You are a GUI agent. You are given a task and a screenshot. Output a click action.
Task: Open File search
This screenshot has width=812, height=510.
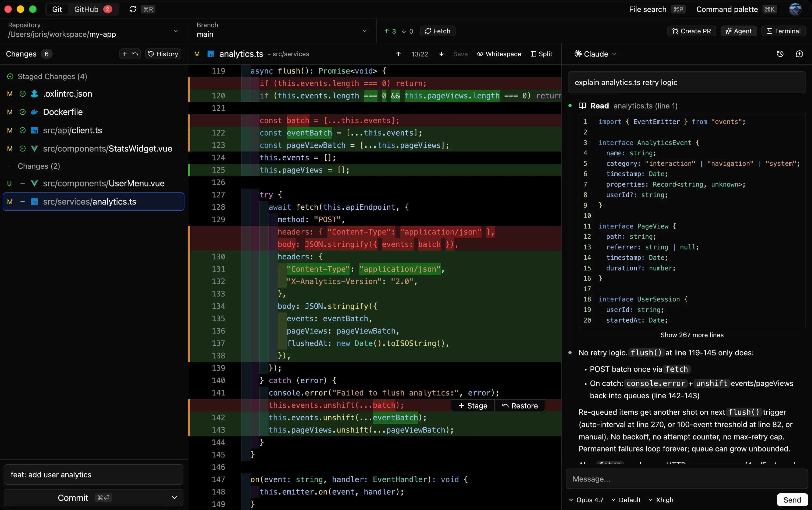[657, 9]
